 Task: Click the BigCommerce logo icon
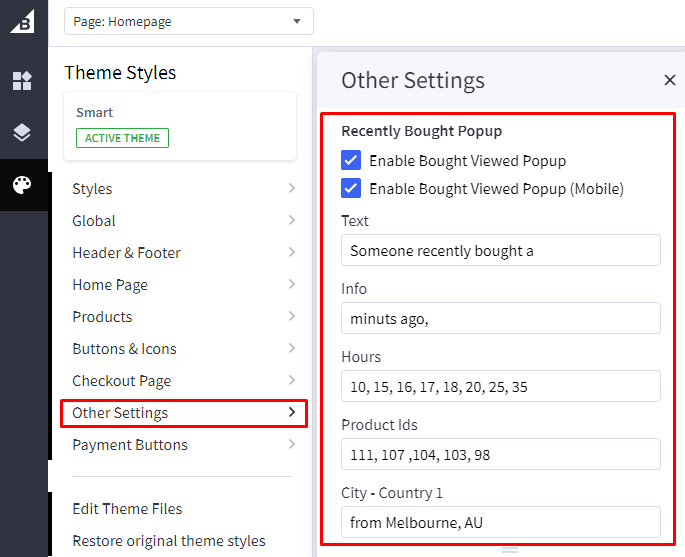point(22,20)
